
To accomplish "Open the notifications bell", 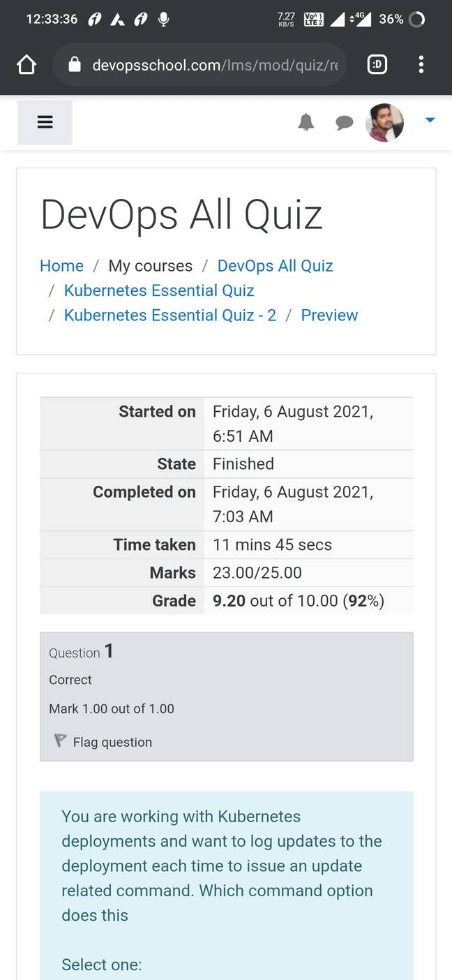I will [306, 123].
